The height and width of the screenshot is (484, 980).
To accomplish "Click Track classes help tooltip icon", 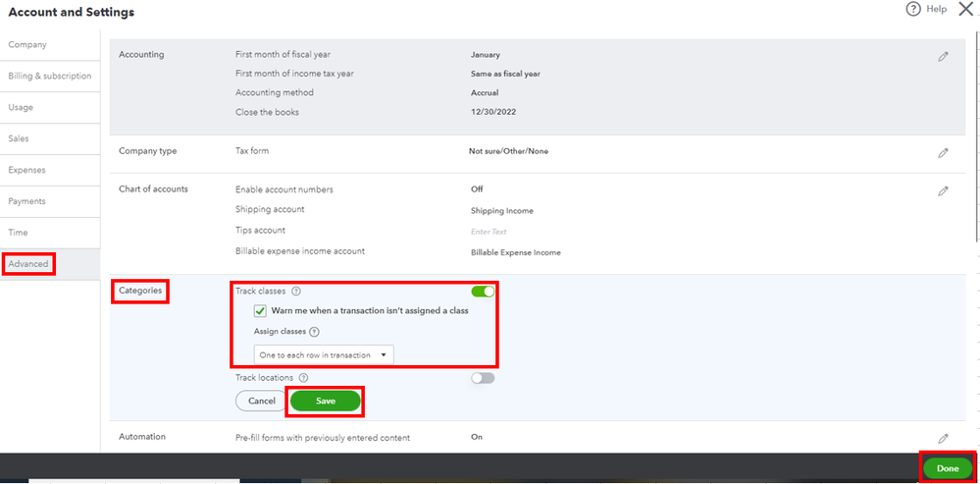I will (296, 292).
